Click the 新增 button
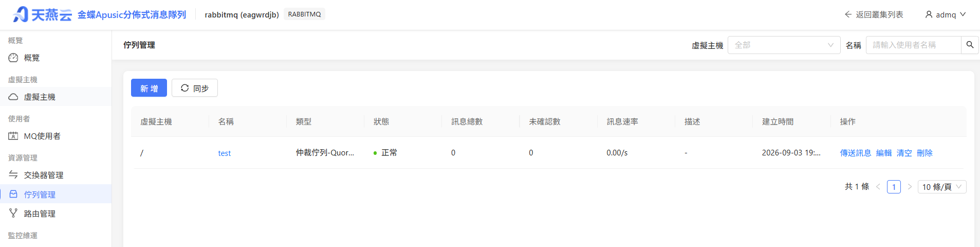This screenshot has width=980, height=247. click(149, 88)
